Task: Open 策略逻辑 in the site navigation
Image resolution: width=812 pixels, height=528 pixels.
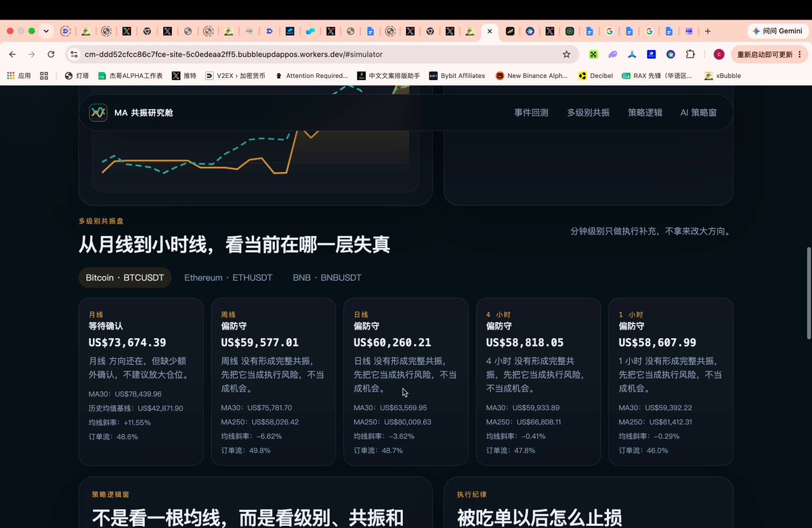Action: click(x=645, y=113)
